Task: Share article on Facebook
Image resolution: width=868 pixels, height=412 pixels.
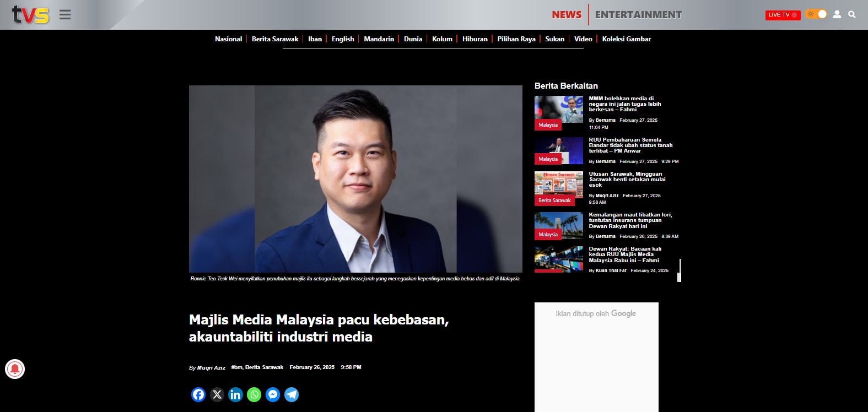Action: pyautogui.click(x=198, y=394)
